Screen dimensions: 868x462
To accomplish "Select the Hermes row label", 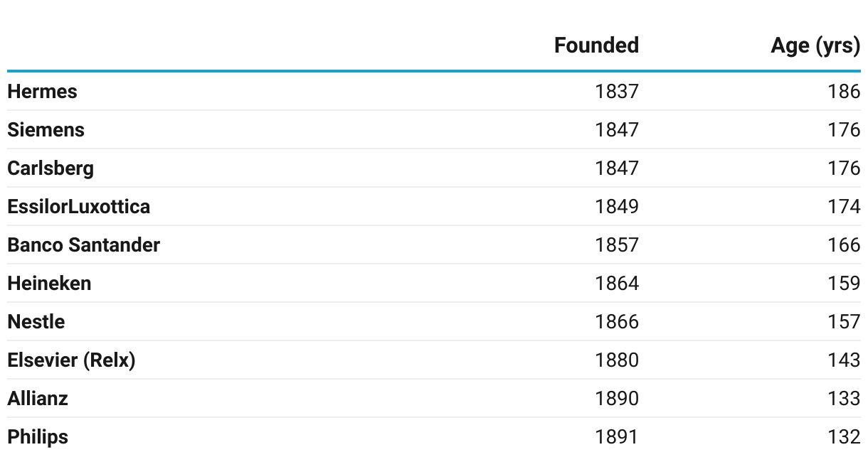I will [42, 92].
